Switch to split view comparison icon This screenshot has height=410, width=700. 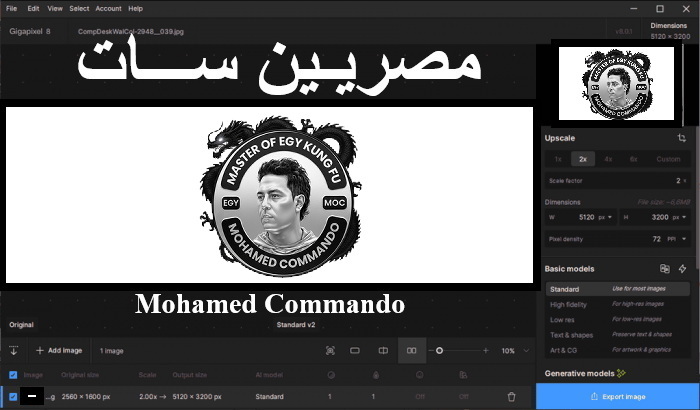[382, 351]
